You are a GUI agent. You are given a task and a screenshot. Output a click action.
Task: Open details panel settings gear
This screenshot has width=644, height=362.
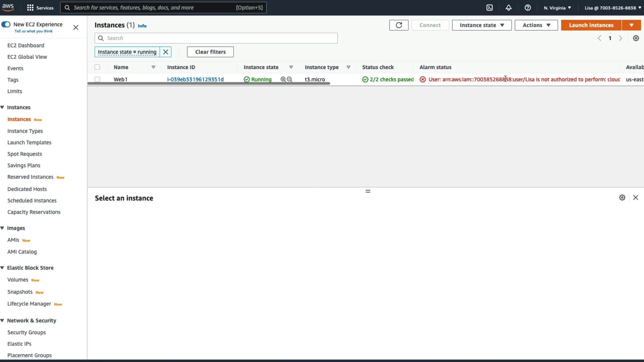coord(622,198)
